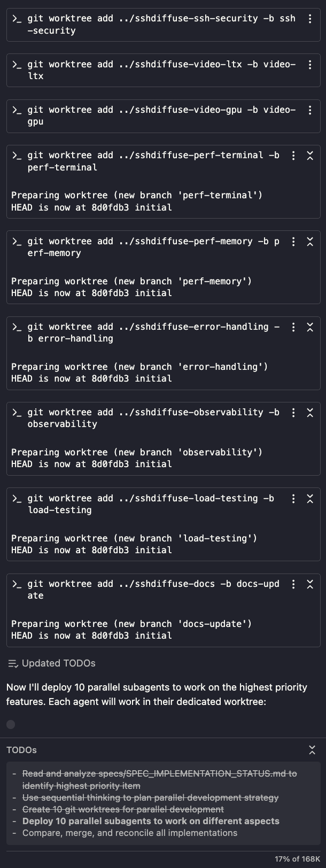Image resolution: width=326 pixels, height=868 pixels.
Task: Open options menu for video-ltx worktree command
Action: point(310,65)
